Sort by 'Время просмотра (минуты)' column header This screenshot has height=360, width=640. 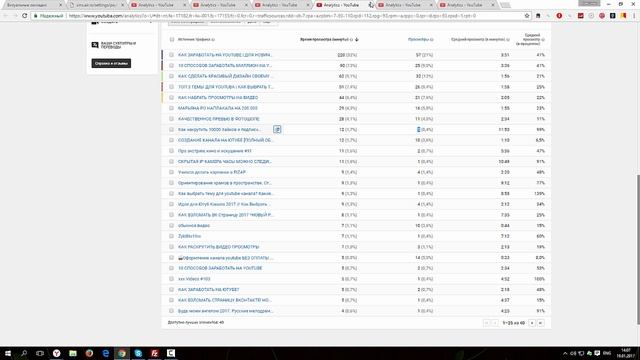coord(324,40)
